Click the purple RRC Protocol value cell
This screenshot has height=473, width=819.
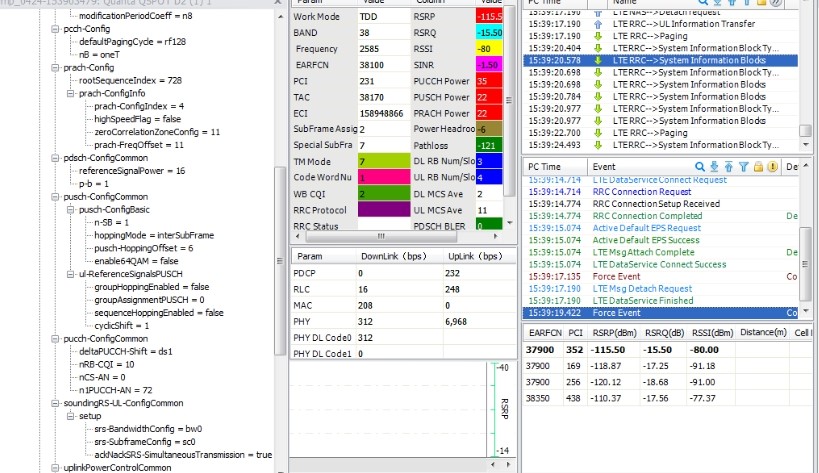pyautogui.click(x=384, y=209)
